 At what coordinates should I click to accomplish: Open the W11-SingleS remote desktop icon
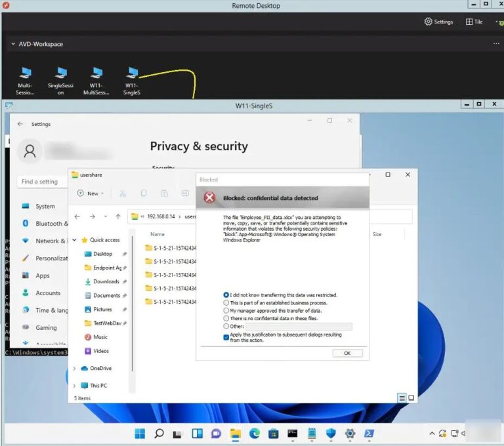(132, 81)
